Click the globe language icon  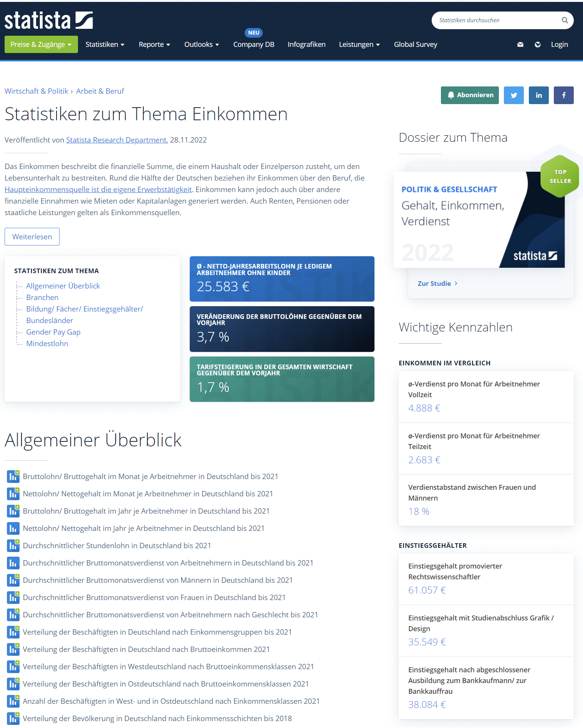point(538,45)
